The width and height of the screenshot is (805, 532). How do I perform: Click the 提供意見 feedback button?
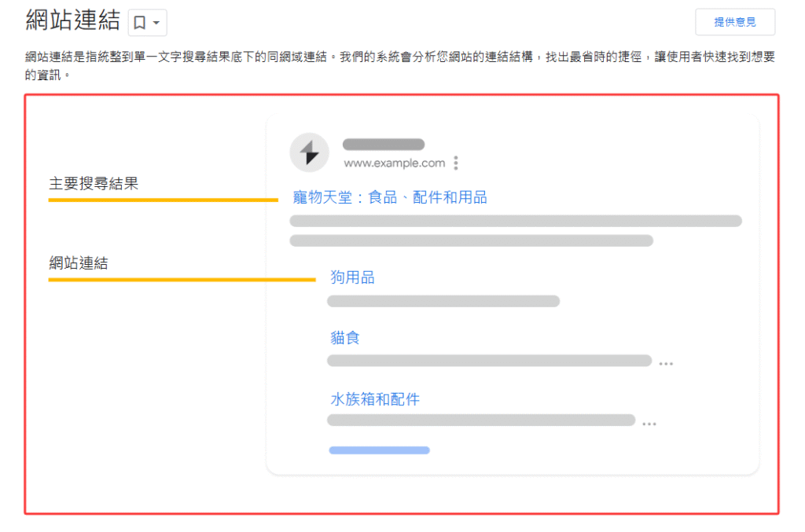(735, 22)
